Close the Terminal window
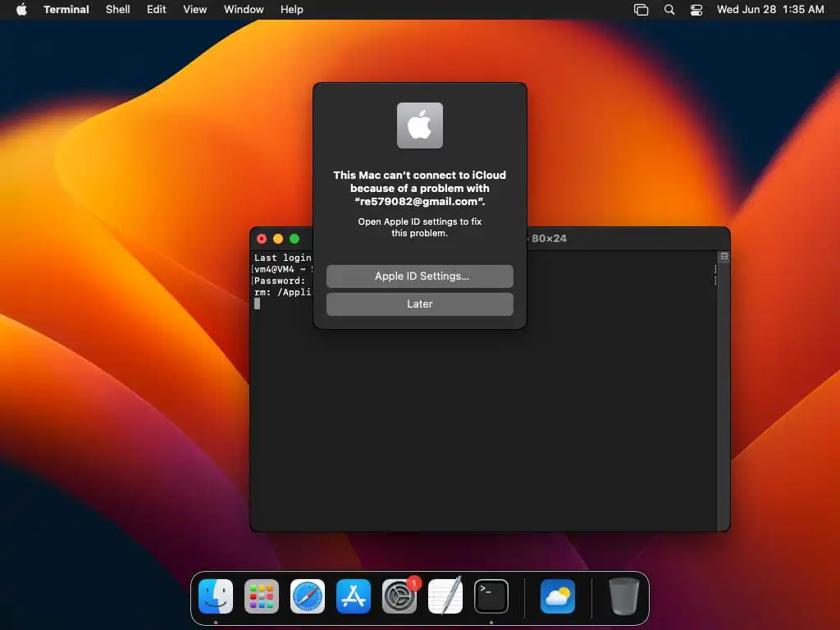This screenshot has height=630, width=840. tap(262, 239)
